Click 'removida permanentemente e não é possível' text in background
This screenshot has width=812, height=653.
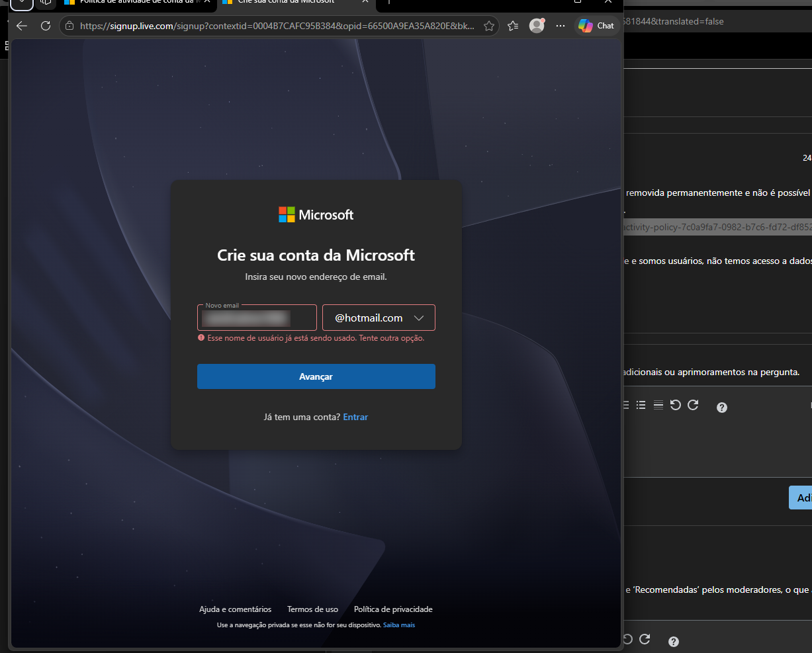coord(718,193)
